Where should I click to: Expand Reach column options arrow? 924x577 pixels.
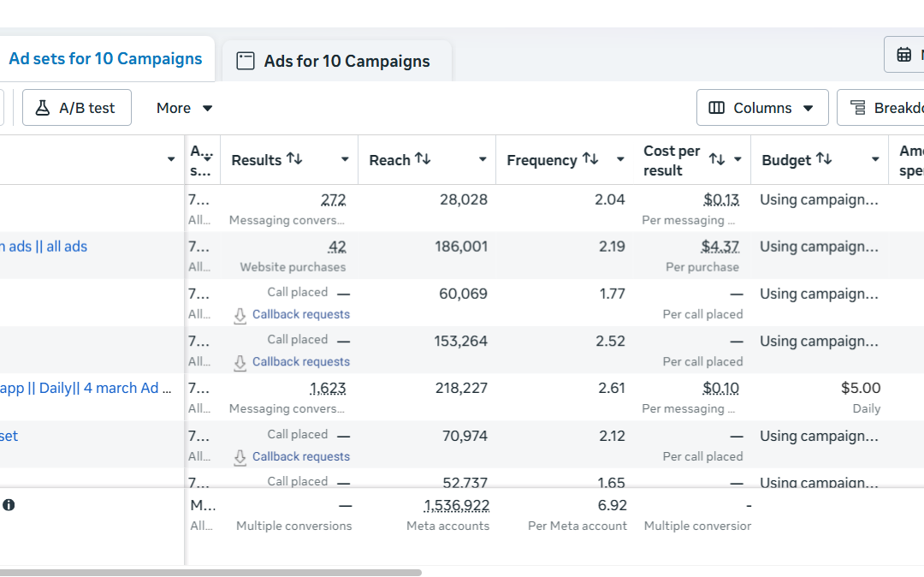(483, 159)
